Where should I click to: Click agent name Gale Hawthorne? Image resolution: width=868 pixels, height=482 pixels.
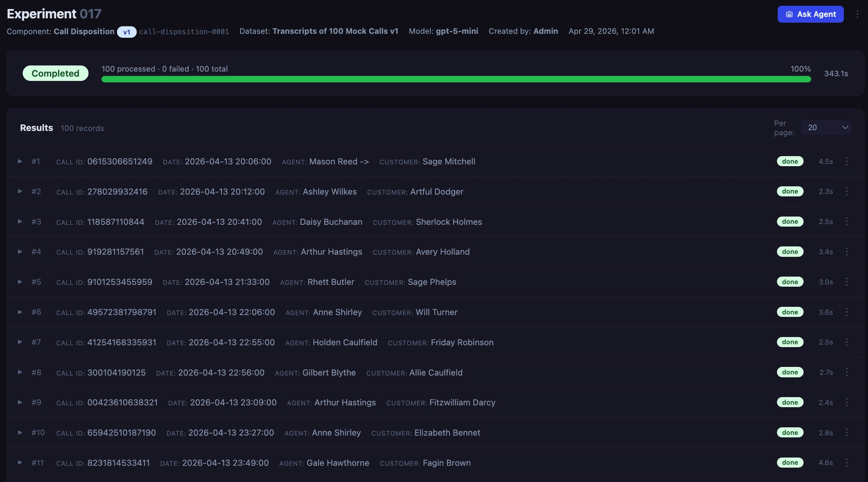338,463
